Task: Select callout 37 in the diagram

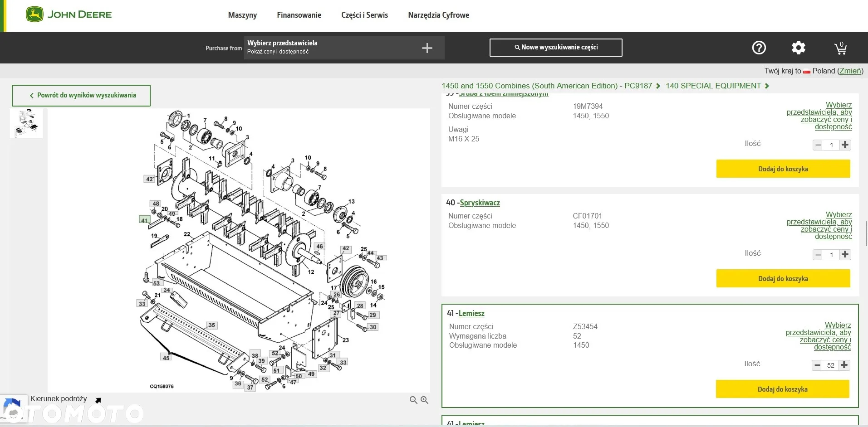Action: 250,388
